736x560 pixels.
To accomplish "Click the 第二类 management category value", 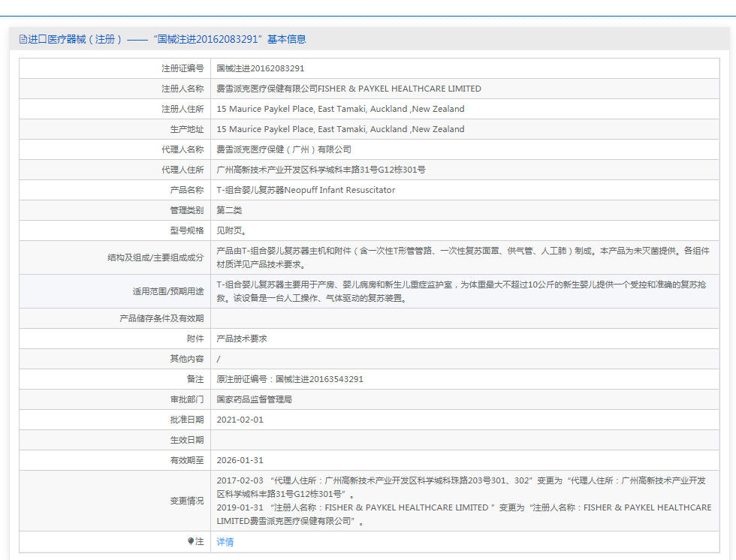I will tap(229, 210).
